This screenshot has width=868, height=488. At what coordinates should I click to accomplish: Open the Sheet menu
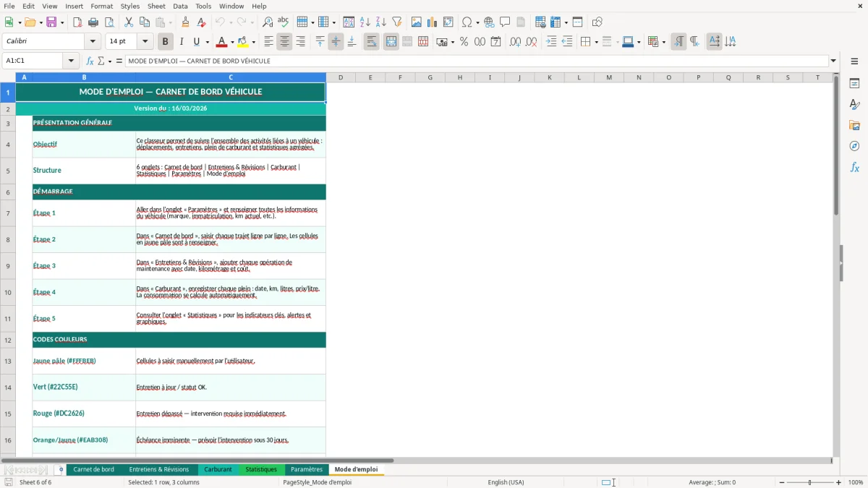pyautogui.click(x=156, y=6)
